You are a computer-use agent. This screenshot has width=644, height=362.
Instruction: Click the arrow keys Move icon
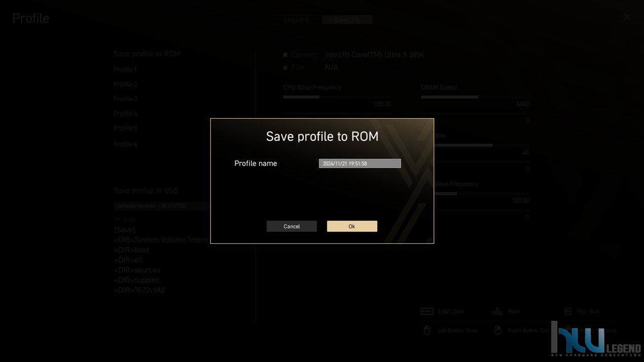(497, 311)
